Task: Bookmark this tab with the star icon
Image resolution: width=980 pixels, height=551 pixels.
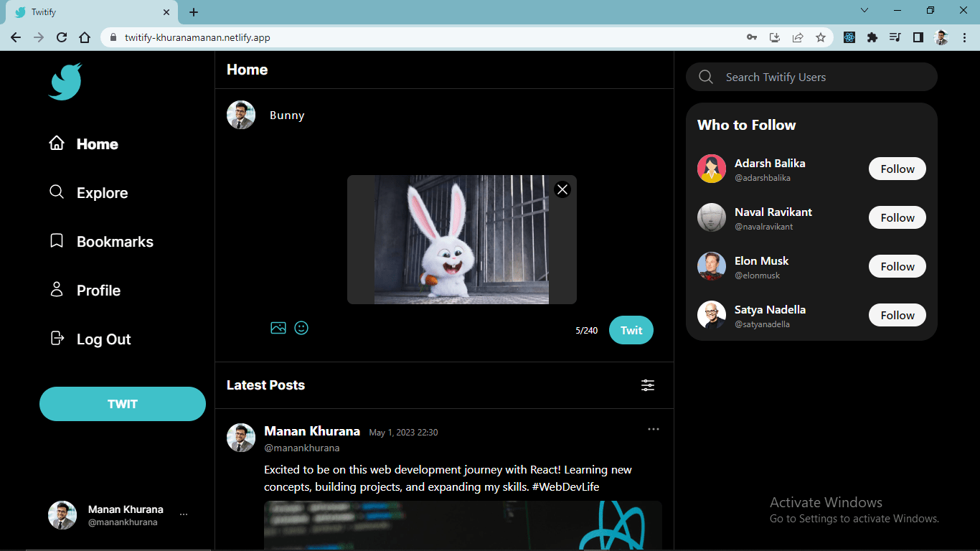Action: coord(821,37)
